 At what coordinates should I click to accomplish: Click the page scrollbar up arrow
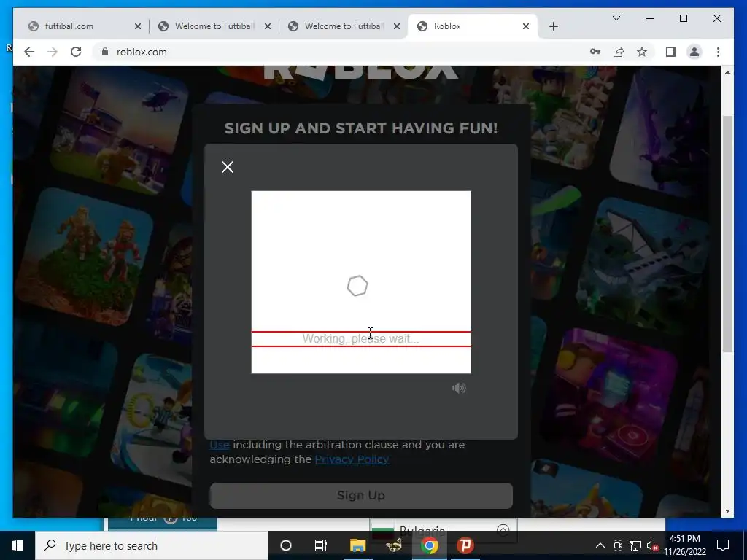[x=727, y=72]
